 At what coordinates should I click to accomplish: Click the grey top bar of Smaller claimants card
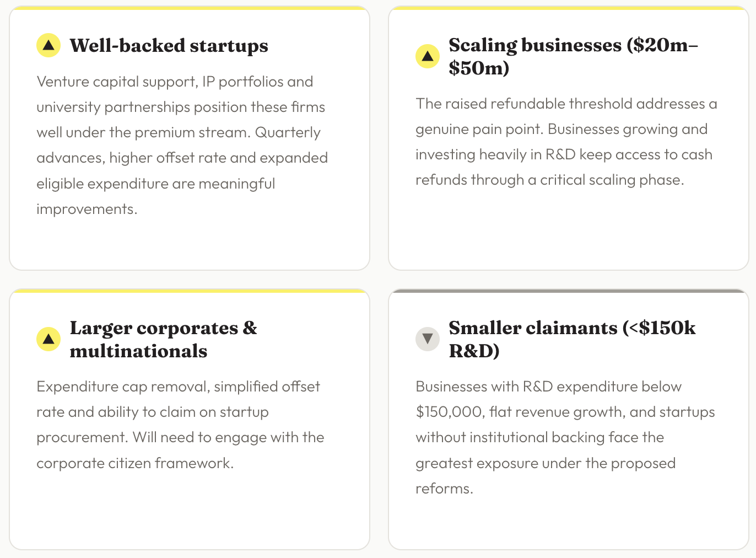[569, 291]
